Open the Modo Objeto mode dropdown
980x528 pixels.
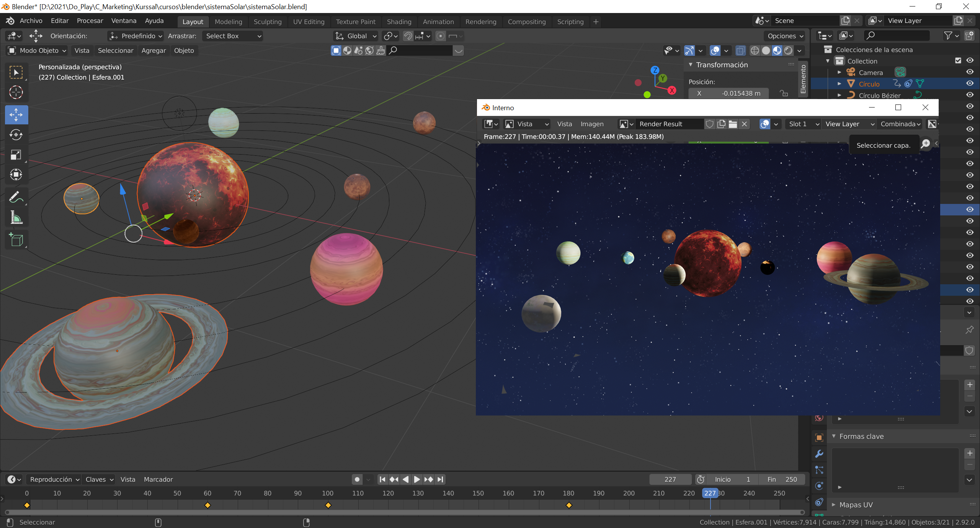[x=37, y=51]
